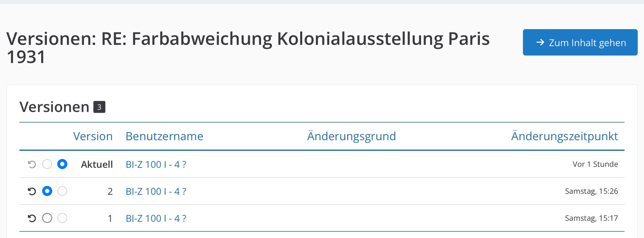
Task: Click the restore icon in Aktuell row
Action: (x=32, y=164)
